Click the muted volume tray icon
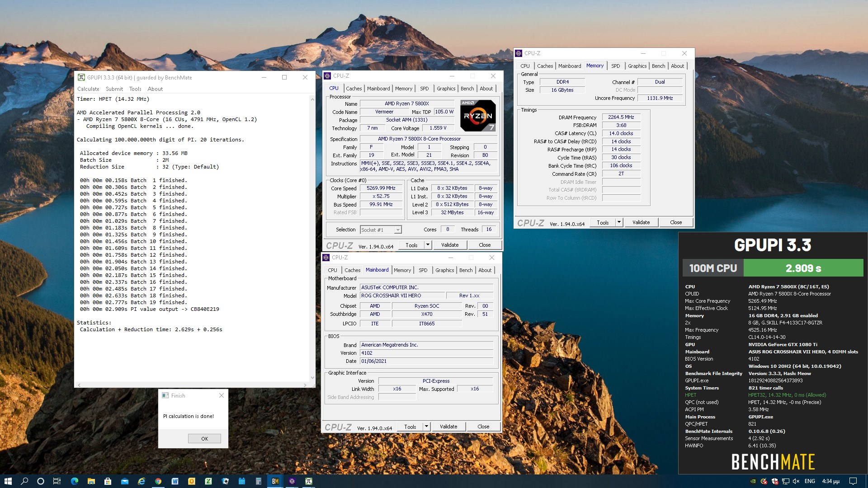868x488 pixels. point(797,481)
